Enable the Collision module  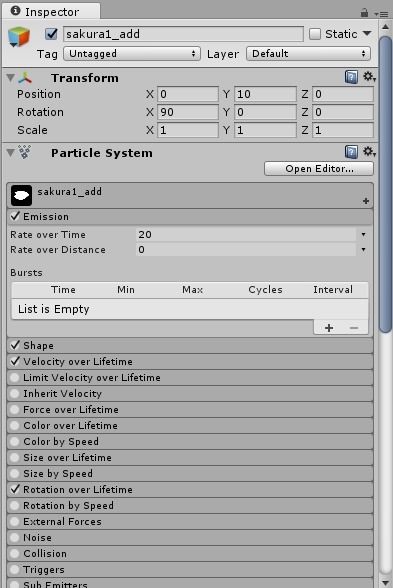coord(15,554)
